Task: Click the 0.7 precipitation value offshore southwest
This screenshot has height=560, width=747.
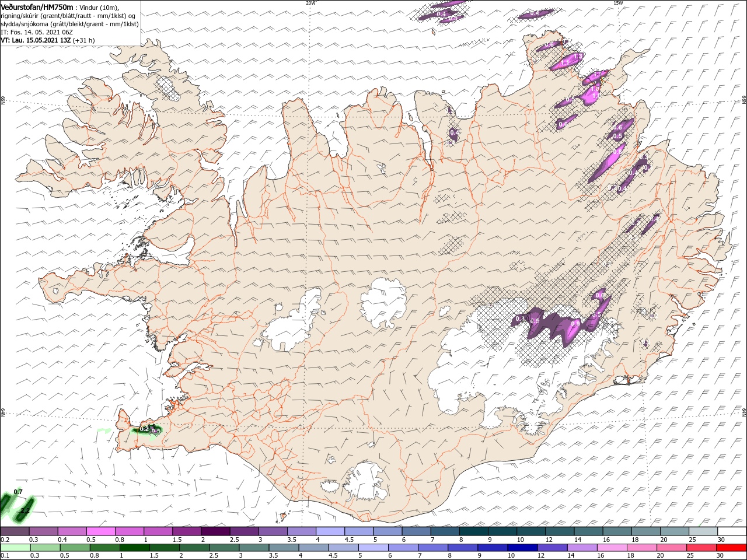Action: (18, 492)
